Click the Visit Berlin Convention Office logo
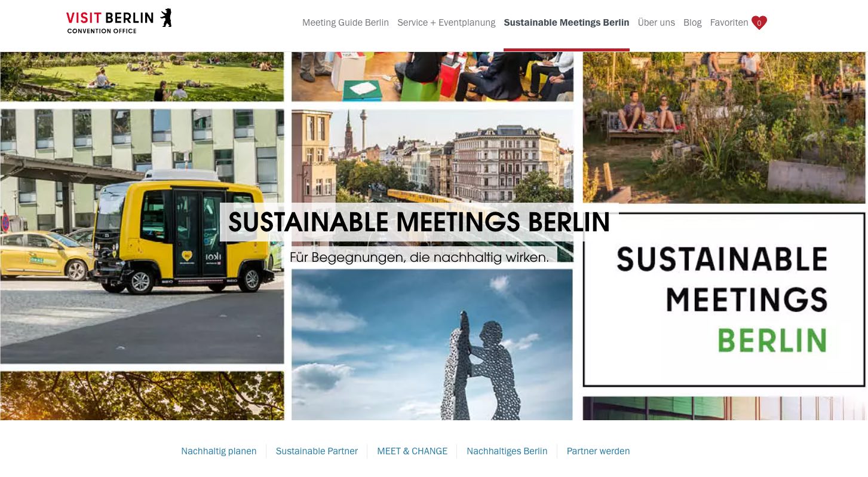 tap(119, 22)
